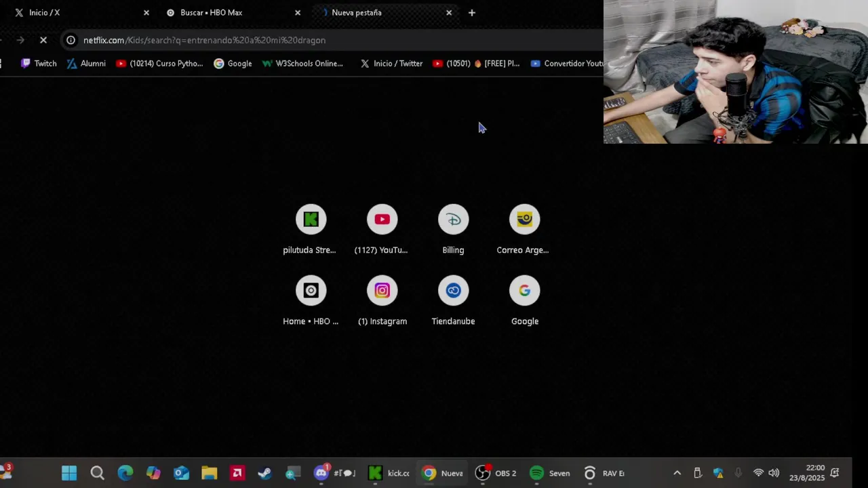
Task: Open taskbar Search
Action: (x=97, y=473)
